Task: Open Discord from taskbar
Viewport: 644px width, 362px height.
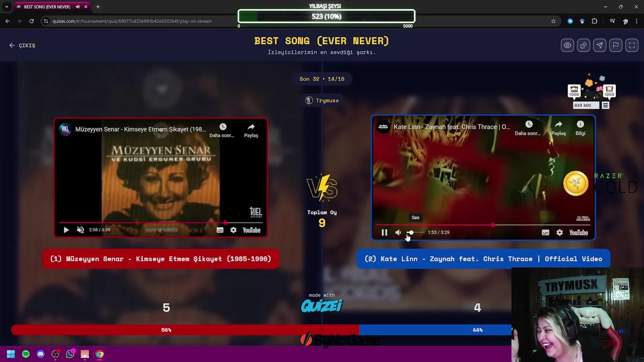Action: pyautogui.click(x=41, y=354)
